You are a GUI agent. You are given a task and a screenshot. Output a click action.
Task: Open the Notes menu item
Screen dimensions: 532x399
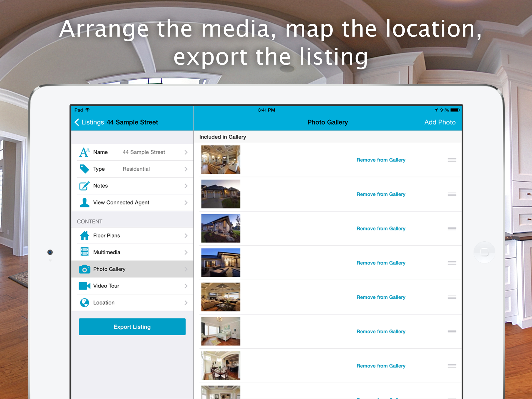[x=132, y=186]
